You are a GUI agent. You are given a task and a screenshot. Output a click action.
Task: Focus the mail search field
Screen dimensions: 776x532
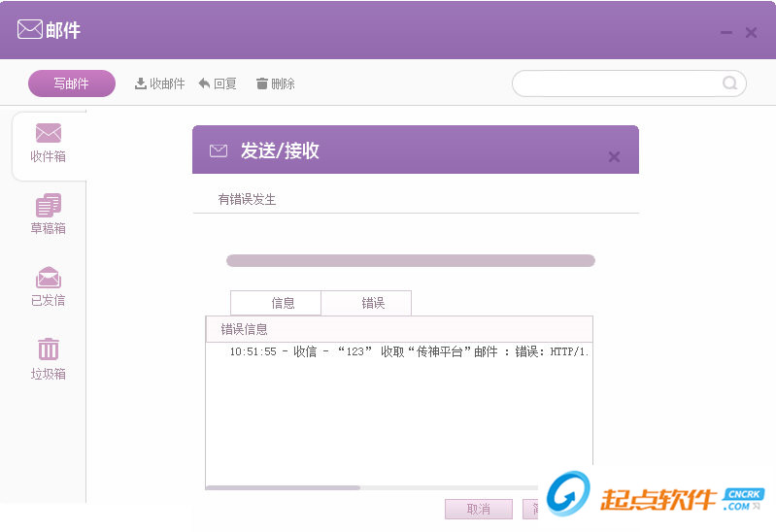click(x=617, y=83)
